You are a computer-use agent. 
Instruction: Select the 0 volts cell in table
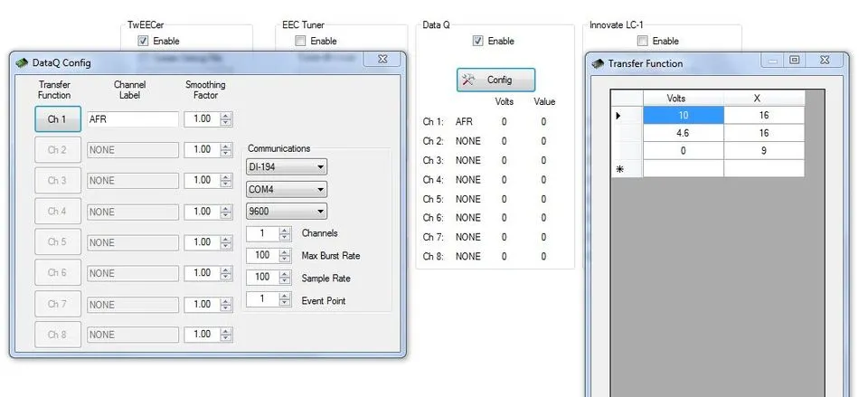pyautogui.click(x=684, y=151)
